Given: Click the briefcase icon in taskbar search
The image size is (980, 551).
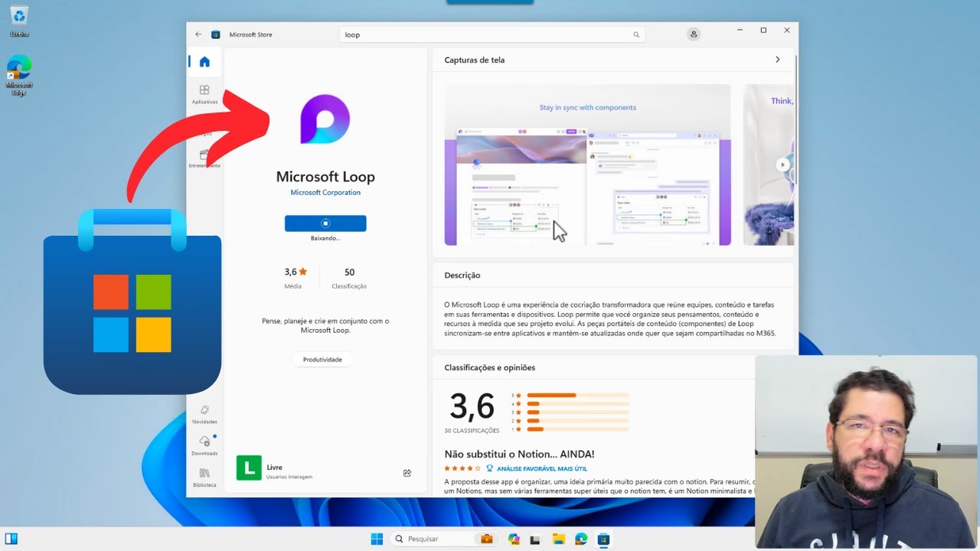Looking at the screenshot, I should click(x=486, y=539).
